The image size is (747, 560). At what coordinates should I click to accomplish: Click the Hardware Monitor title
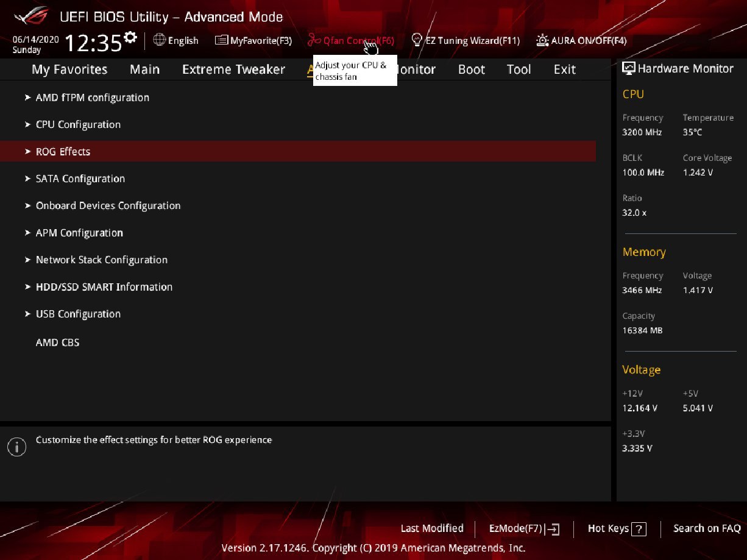[685, 68]
